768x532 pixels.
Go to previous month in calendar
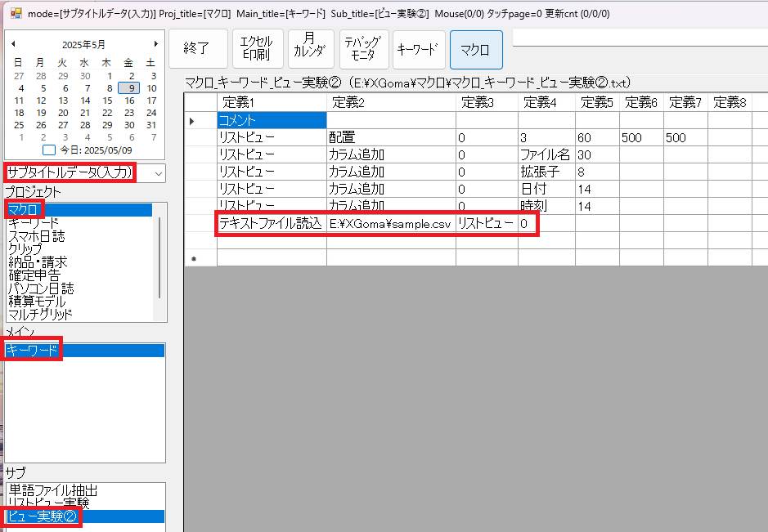tap(13, 44)
